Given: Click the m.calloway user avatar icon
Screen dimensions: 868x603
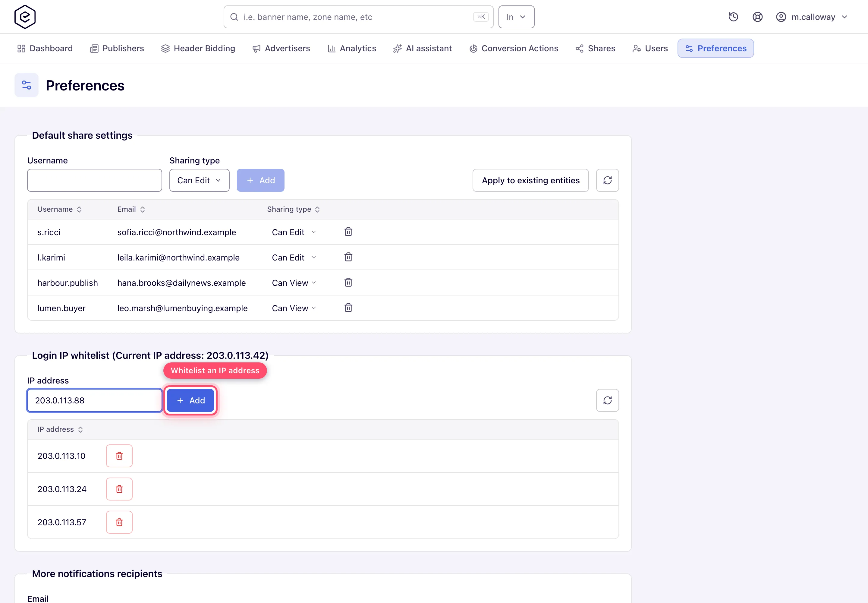Looking at the screenshot, I should click(781, 17).
